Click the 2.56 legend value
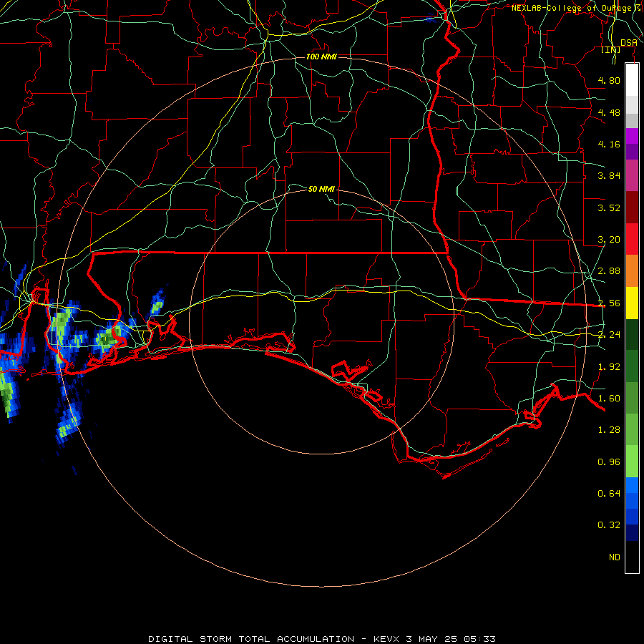This screenshot has height=644, width=644. pos(609,303)
